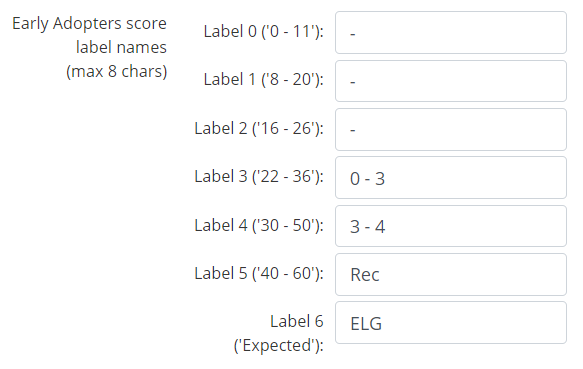
Task: Click the 'label names' heading line
Action: tap(121, 48)
